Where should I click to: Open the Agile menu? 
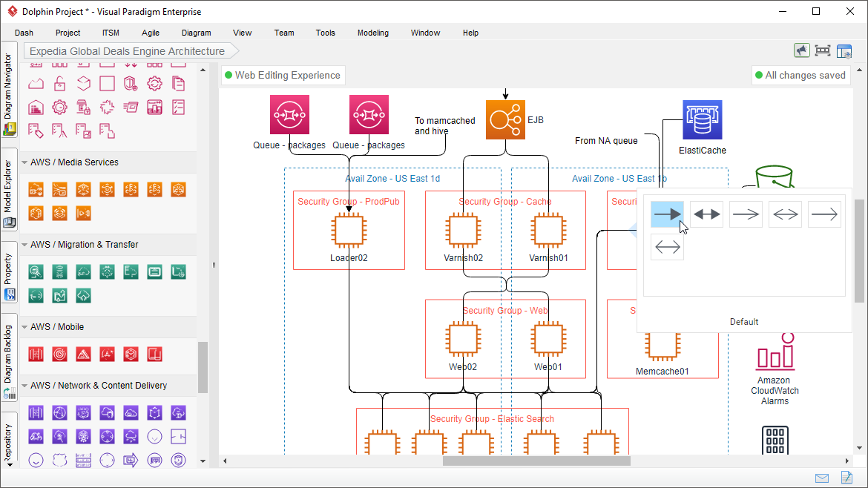[151, 33]
